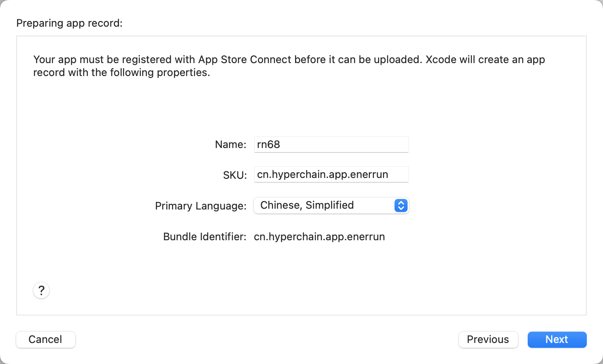Image resolution: width=603 pixels, height=364 pixels.
Task: Click the "Preparing app record:" heading
Action: pos(69,23)
